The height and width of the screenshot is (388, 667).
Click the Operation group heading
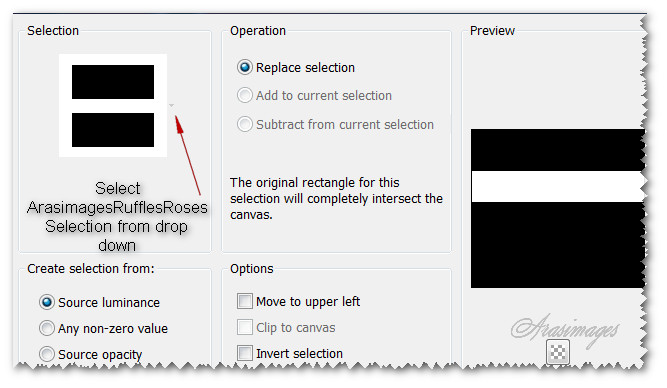pyautogui.click(x=258, y=31)
